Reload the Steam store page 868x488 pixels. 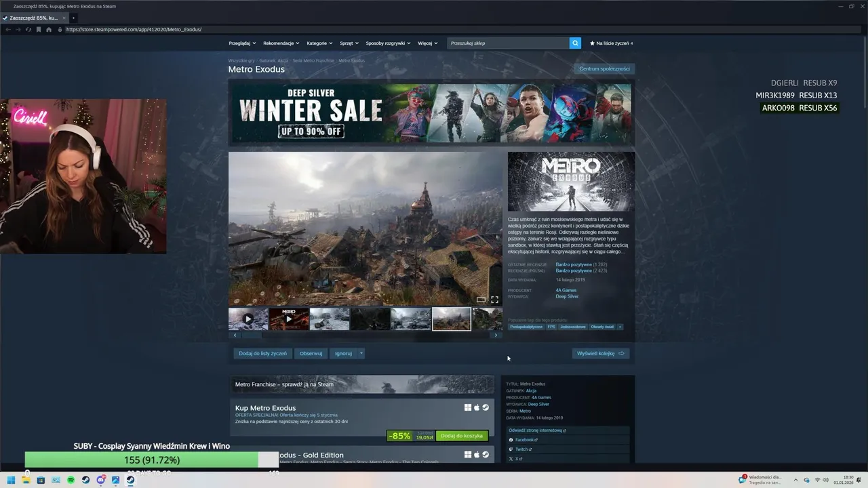[x=28, y=30]
